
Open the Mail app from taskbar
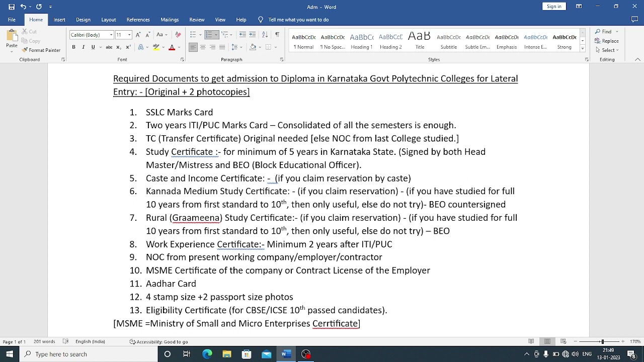(266, 354)
